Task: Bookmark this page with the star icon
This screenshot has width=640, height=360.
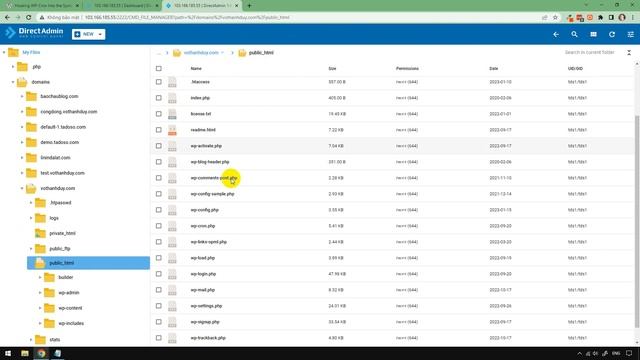Action: point(555,18)
